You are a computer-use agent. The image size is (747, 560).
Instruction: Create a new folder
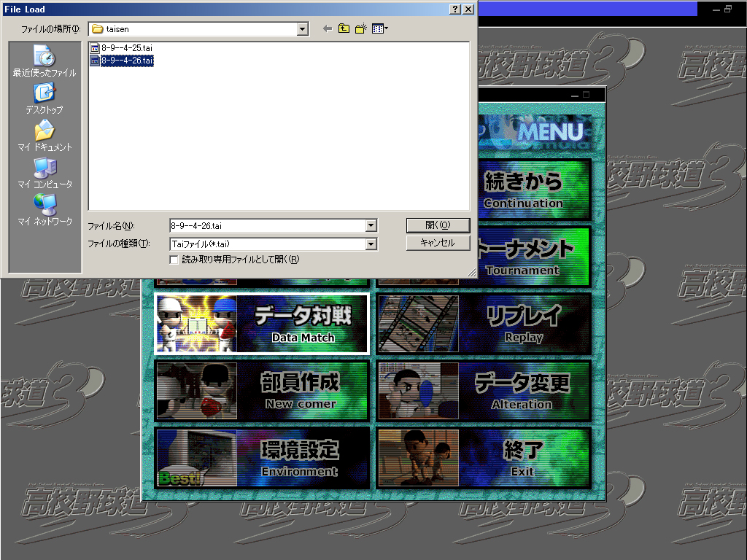tap(361, 28)
